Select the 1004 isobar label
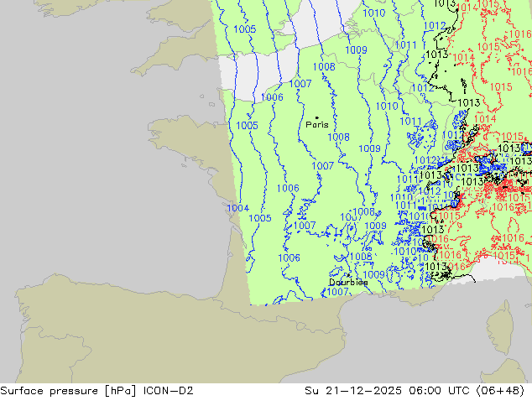The height and width of the screenshot is (411, 532). tap(237, 208)
